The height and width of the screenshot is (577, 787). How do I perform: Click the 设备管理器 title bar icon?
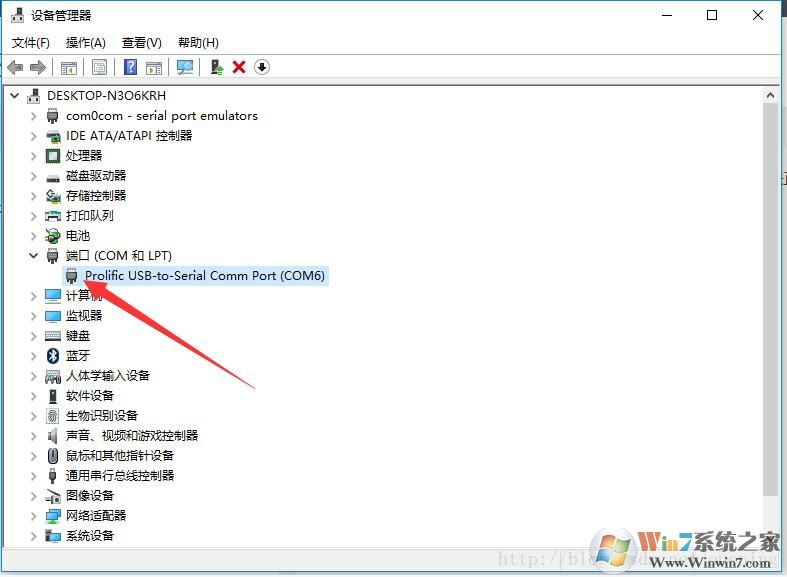tap(18, 16)
